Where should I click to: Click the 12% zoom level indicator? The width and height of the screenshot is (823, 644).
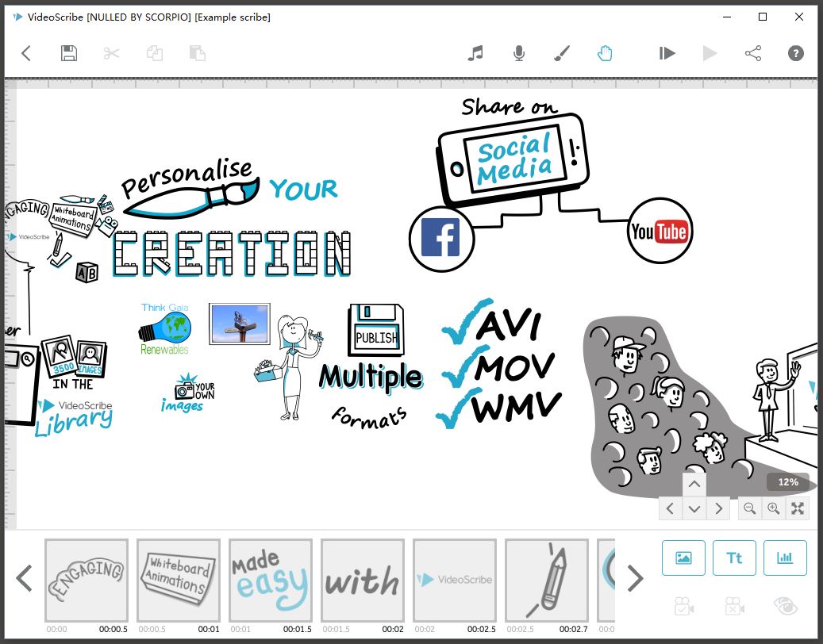(788, 482)
